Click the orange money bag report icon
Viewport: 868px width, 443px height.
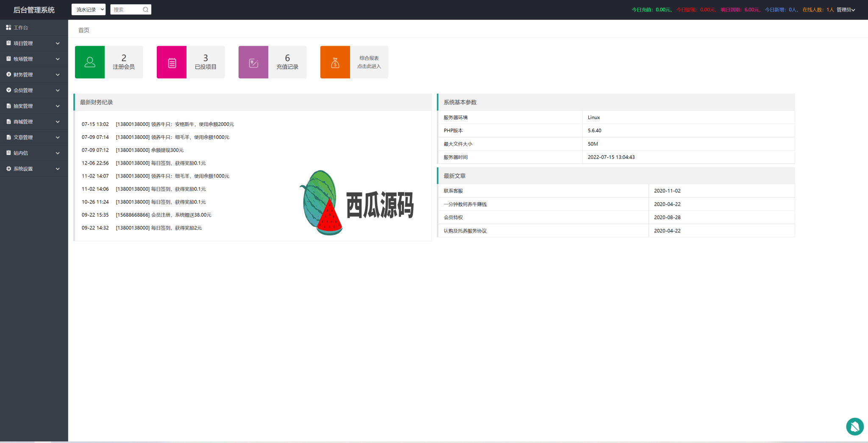pos(335,62)
